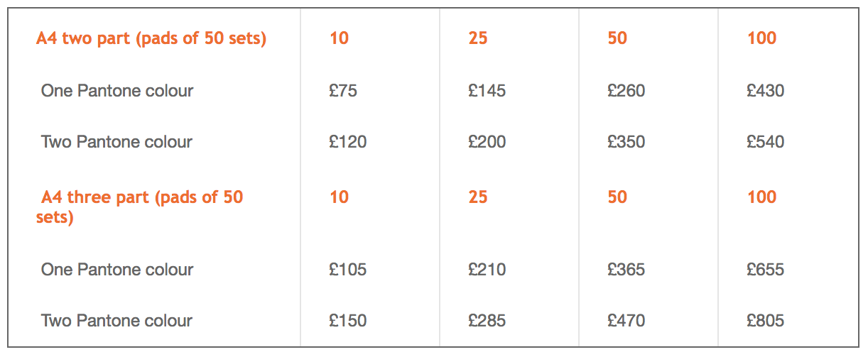Click the £210 price cell
This screenshot has width=868, height=352.
(487, 270)
